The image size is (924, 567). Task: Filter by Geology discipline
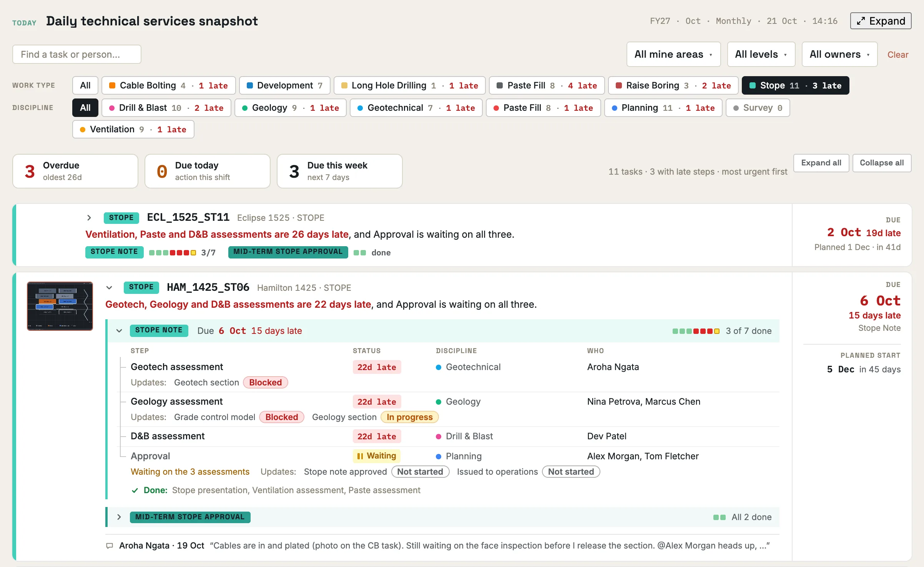290,108
